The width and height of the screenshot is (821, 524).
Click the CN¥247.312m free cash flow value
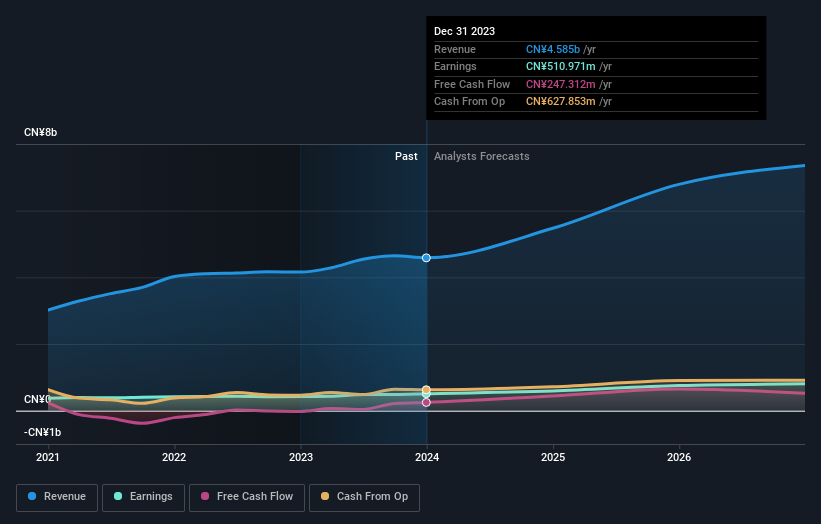pyautogui.click(x=561, y=84)
